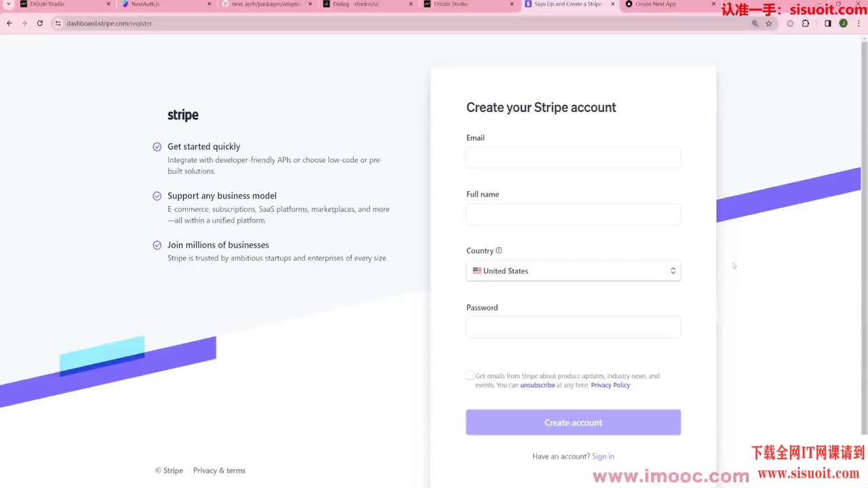The image size is (868, 488).
Task: Focus the Email input field
Action: click(x=573, y=158)
